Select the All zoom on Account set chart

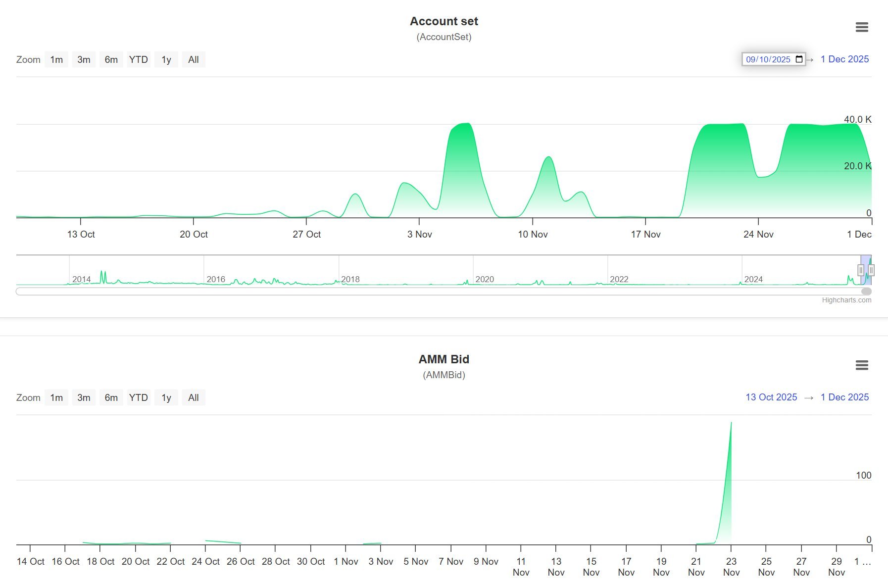point(193,59)
